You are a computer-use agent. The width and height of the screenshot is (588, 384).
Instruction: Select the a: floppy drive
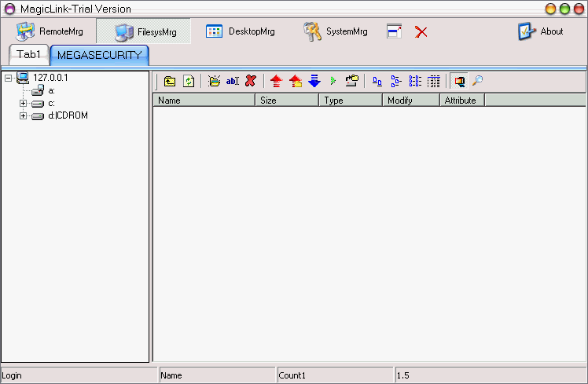click(50, 91)
